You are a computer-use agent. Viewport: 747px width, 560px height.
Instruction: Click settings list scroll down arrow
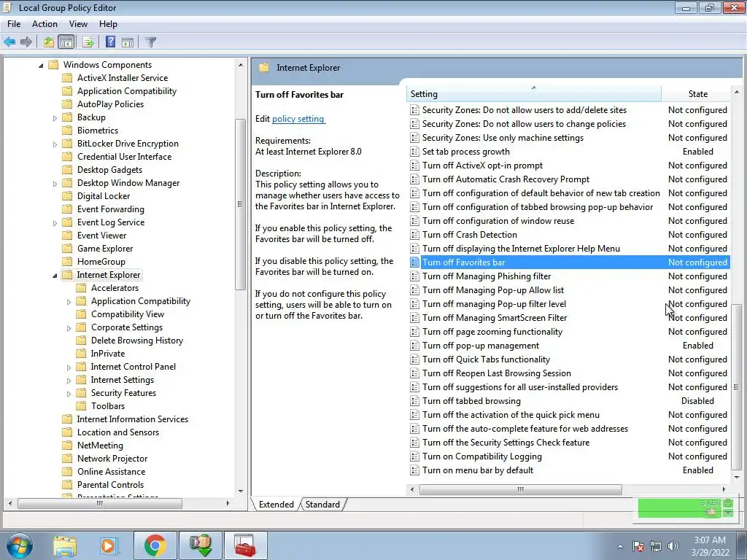pyautogui.click(x=737, y=477)
